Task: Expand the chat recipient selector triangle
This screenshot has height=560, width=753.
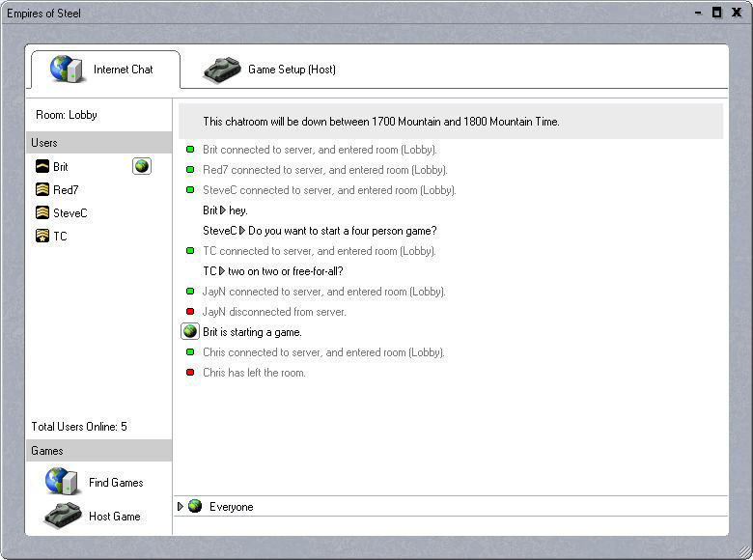Action: pos(181,506)
